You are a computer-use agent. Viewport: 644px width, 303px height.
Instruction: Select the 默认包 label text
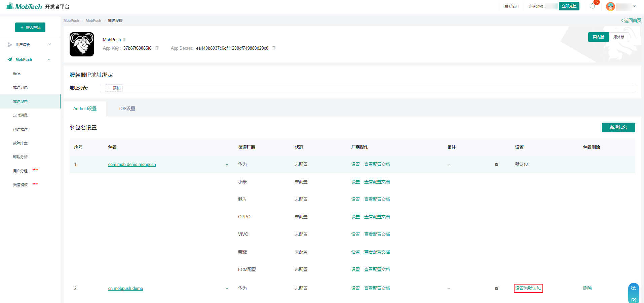click(522, 165)
